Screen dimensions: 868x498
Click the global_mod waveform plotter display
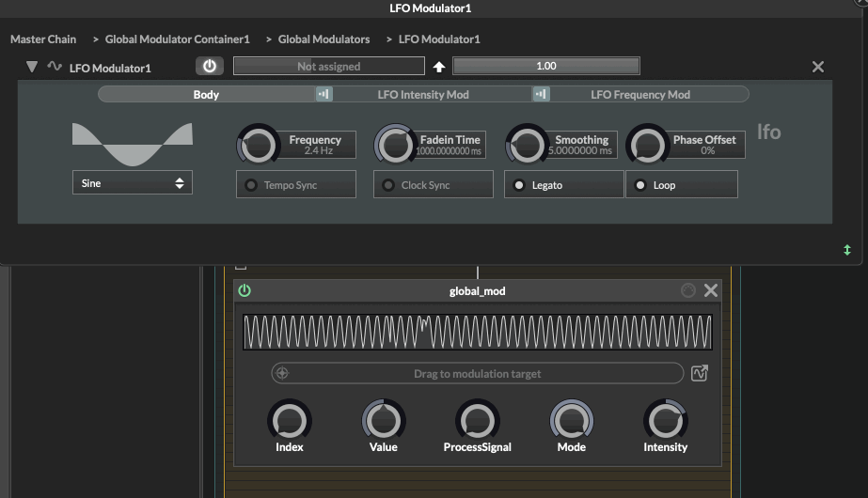tap(478, 332)
